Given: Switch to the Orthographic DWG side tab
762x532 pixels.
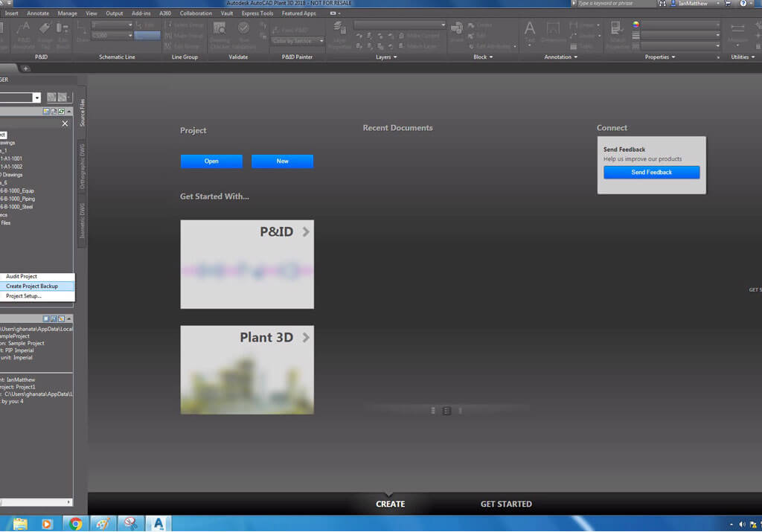Looking at the screenshot, I should pos(82,167).
